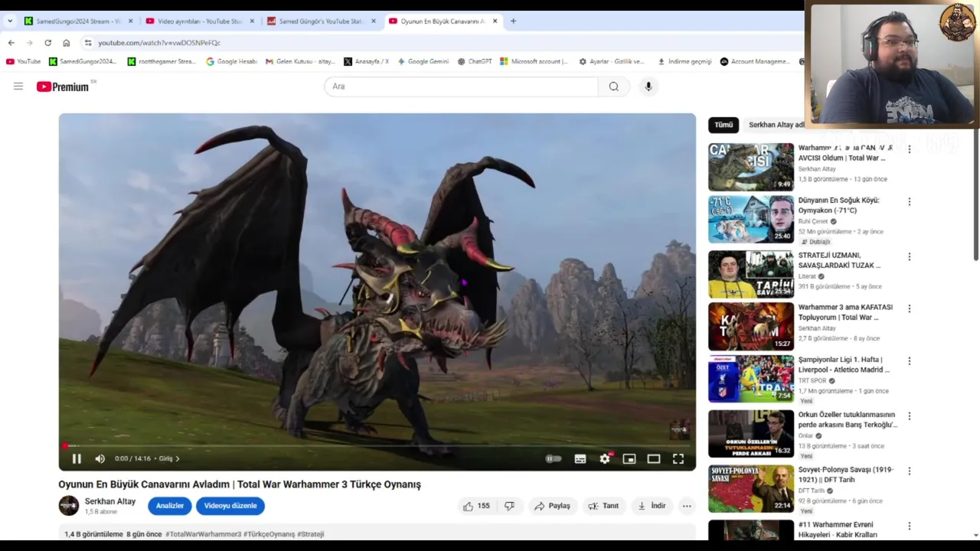Open Sovyet-Polonya Savaşı video thumbnail

click(x=751, y=488)
